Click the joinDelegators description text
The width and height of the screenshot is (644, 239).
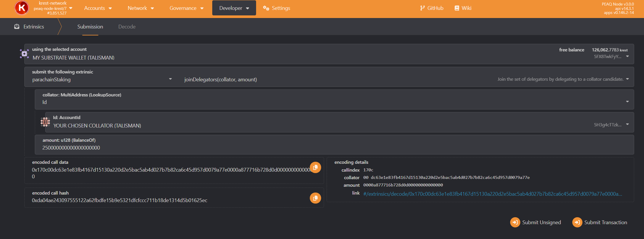tap(560, 79)
